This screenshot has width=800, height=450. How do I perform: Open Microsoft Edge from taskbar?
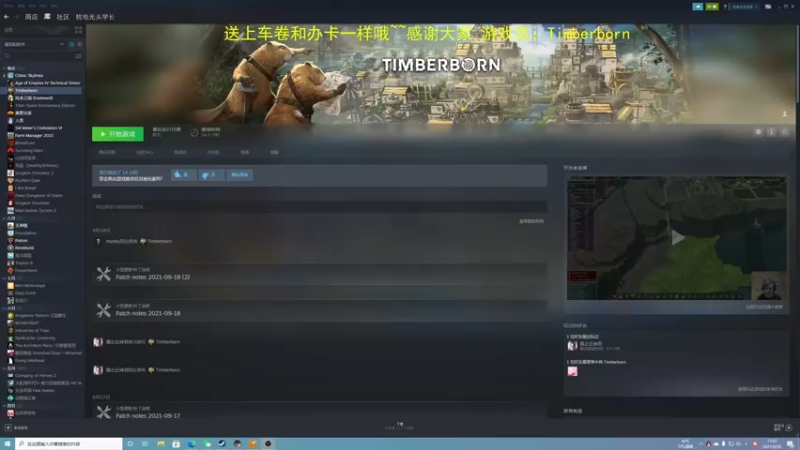191,444
